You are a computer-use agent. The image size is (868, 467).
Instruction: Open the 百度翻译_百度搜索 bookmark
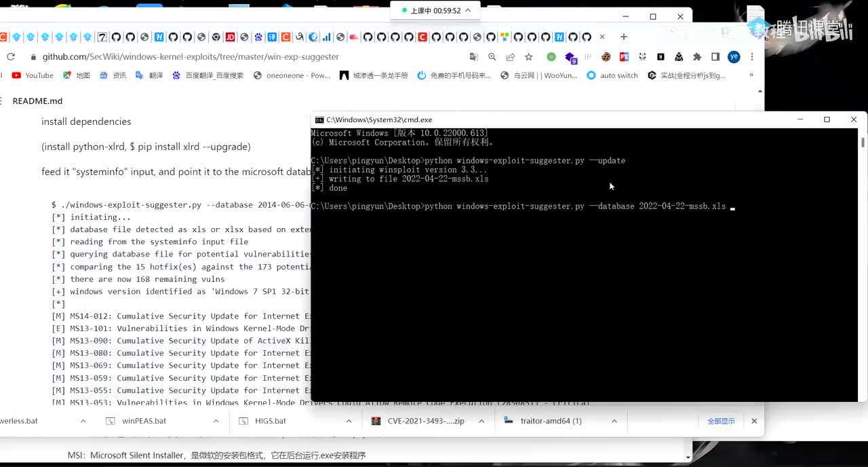click(x=208, y=75)
